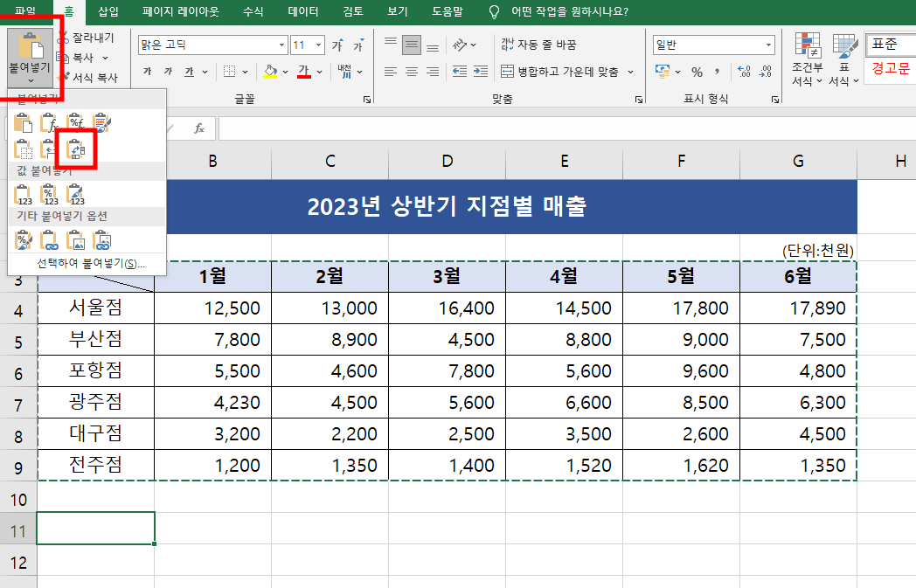Select the 경고문 cell style
This screenshot has height=588, width=916.
pyautogui.click(x=890, y=69)
